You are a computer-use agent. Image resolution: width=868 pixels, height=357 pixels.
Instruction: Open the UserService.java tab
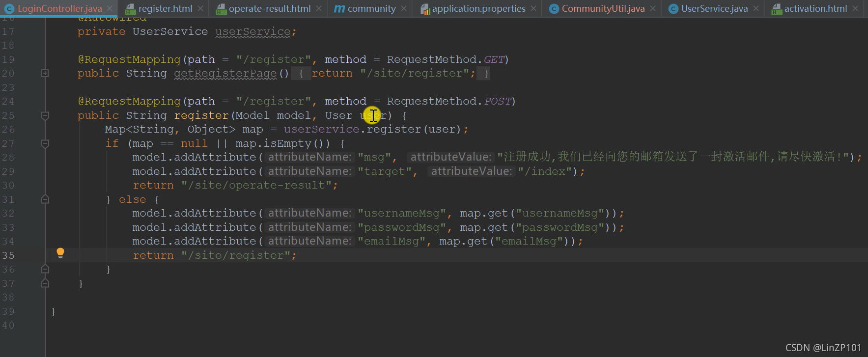pos(714,8)
